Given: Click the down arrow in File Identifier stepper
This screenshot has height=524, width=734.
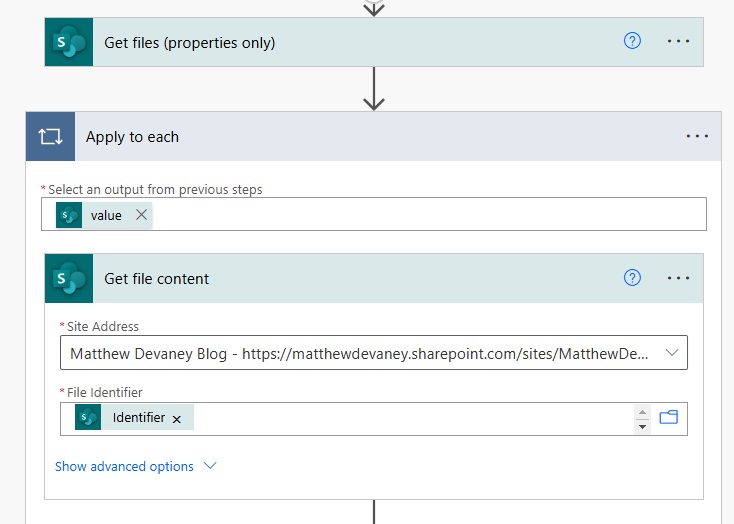Looking at the screenshot, I should coord(642,427).
